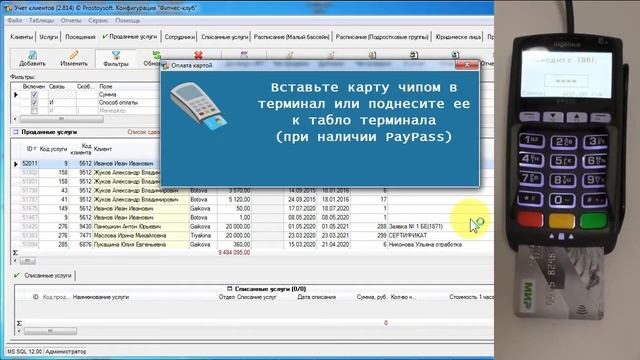Click the terminal picture in Оплата картой dialog
This screenshot has width=640, height=360.
[x=198, y=106]
